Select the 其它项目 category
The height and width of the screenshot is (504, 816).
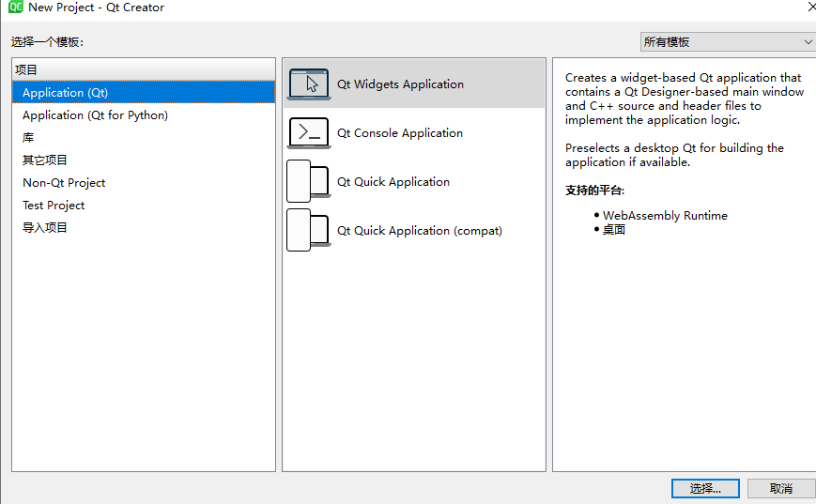(x=144, y=160)
